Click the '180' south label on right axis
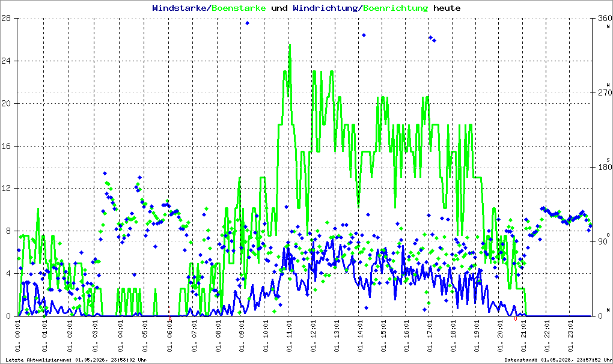Viewport: 613px width, 364px height. click(x=605, y=167)
